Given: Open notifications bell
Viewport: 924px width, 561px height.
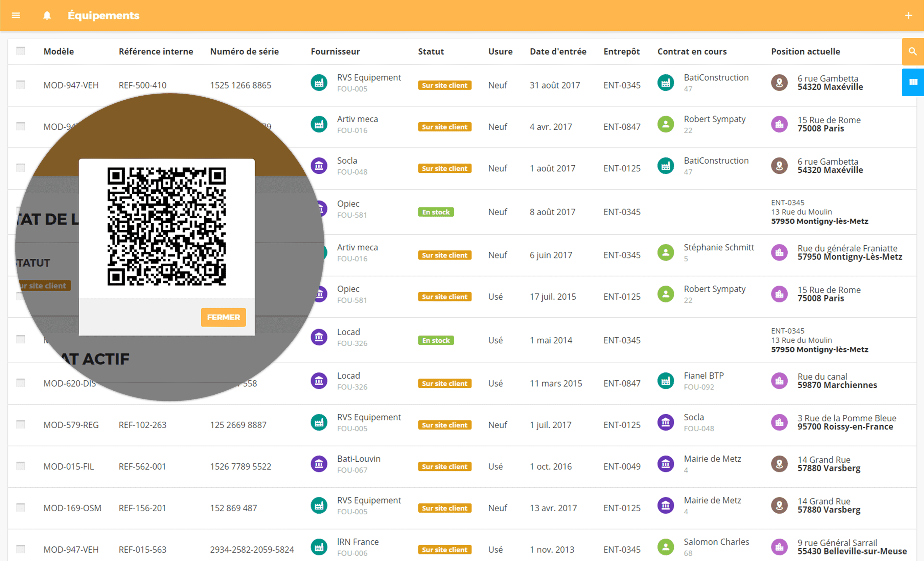Looking at the screenshot, I should click(47, 15).
